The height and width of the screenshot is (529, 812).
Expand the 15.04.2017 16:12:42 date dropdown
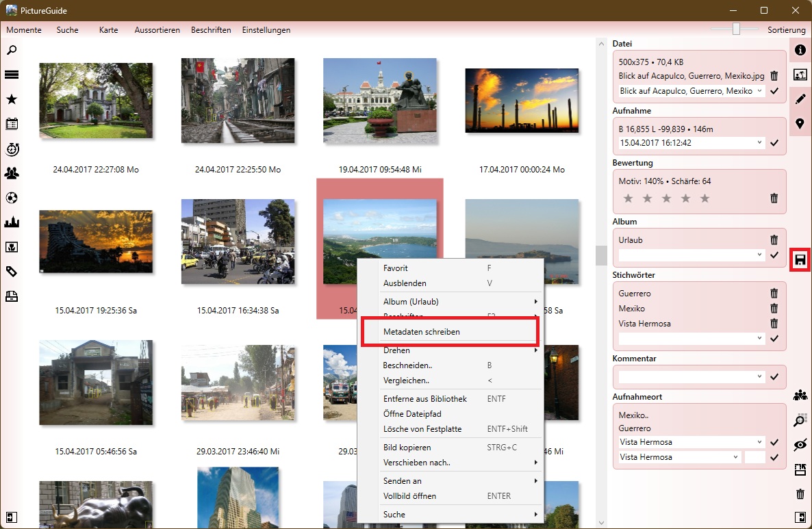click(x=759, y=143)
